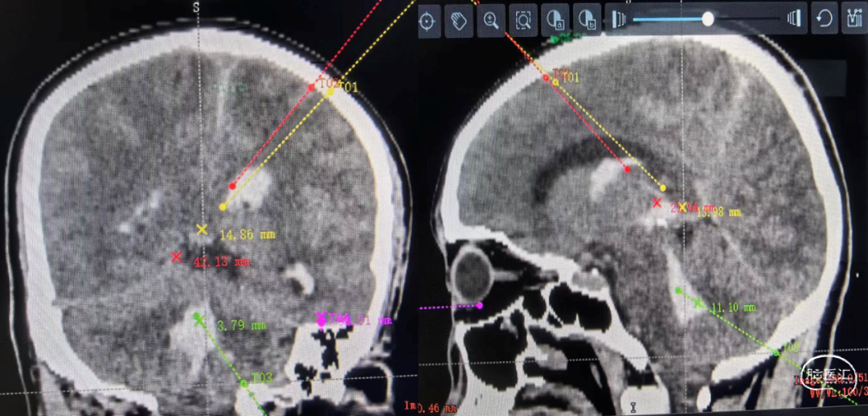Select the crosshair locate tool
This screenshot has width=868, height=416.
(428, 20)
